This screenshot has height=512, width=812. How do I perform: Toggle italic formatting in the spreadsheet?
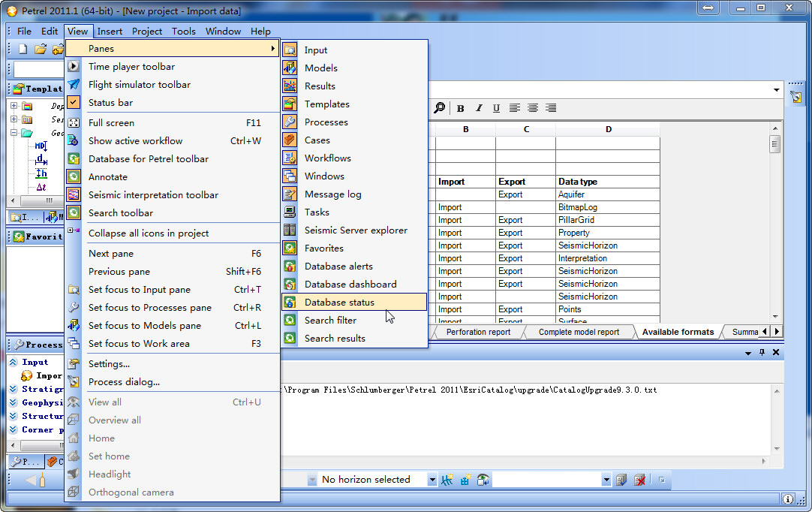click(479, 108)
